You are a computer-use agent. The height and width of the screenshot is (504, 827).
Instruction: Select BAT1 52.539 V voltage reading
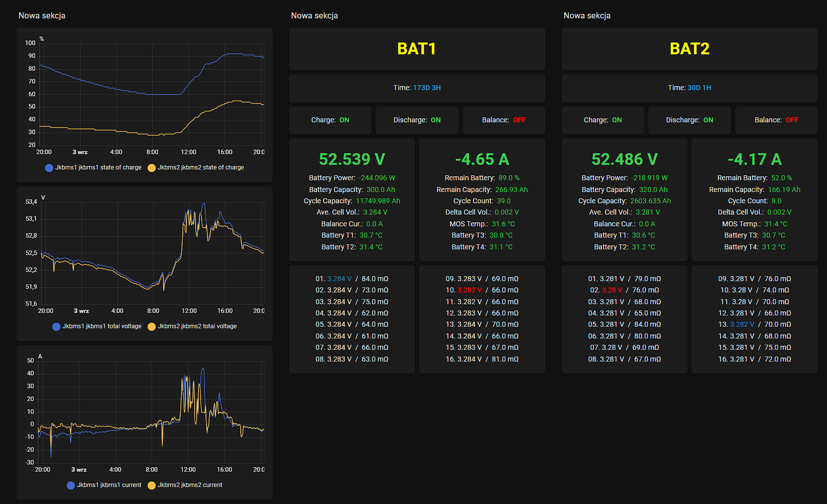(352, 159)
